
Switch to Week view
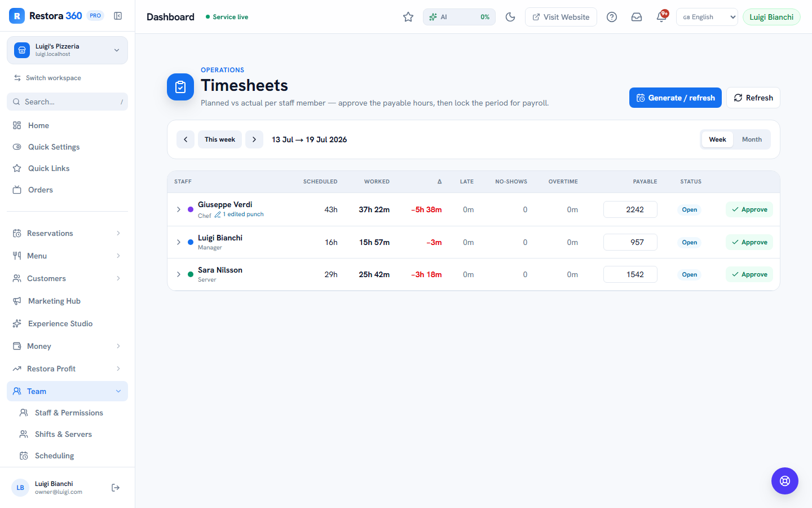click(717, 139)
